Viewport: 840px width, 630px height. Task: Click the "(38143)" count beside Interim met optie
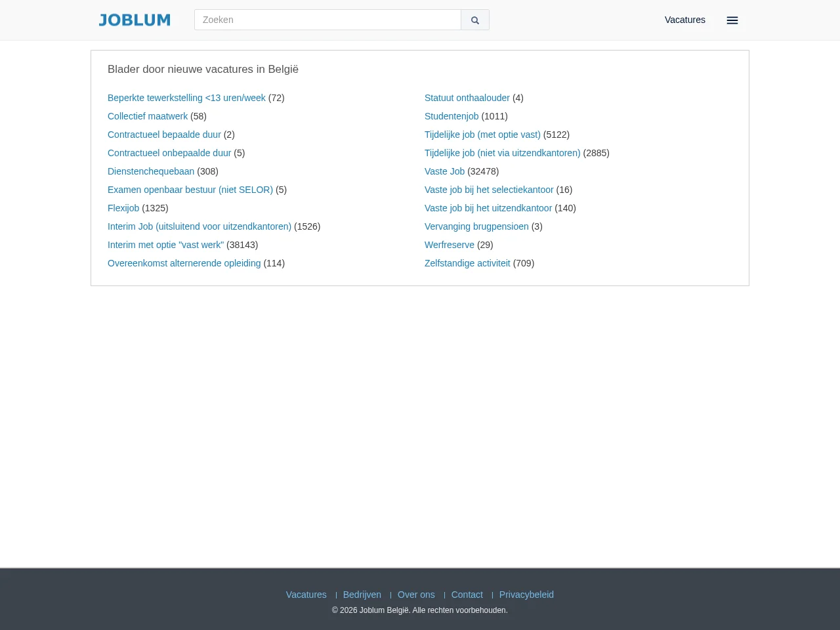coord(242,245)
